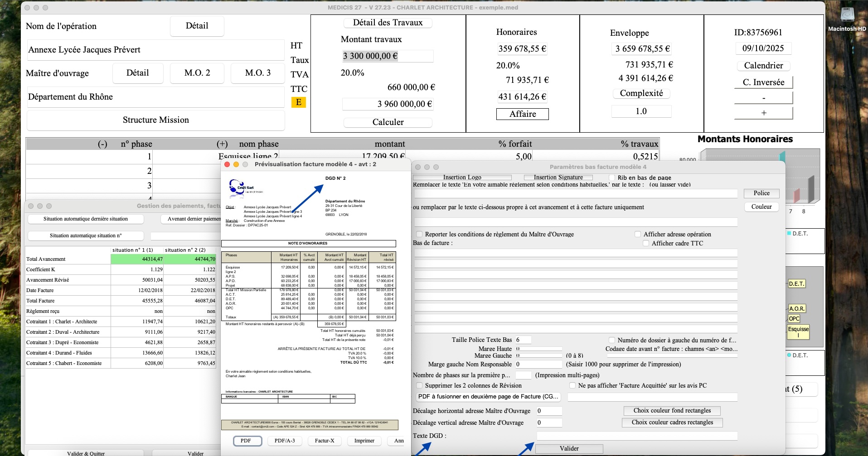Click the C. Inversée button
The height and width of the screenshot is (456, 868).
pos(763,82)
